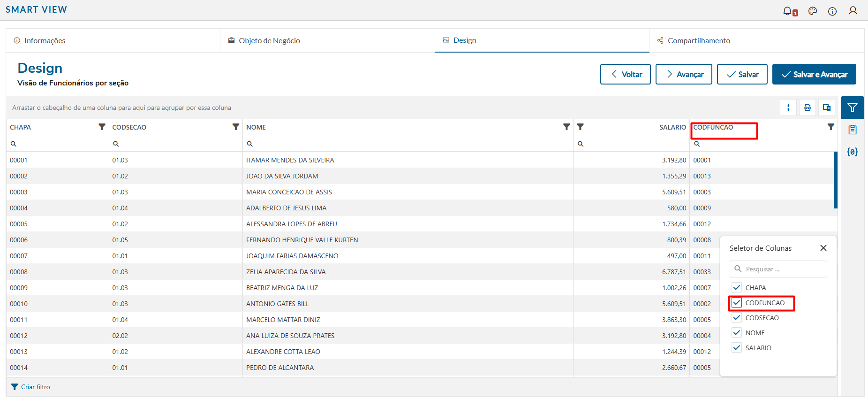The image size is (868, 400).
Task: Click the SMART VIEW logo
Action: pyautogui.click(x=36, y=9)
